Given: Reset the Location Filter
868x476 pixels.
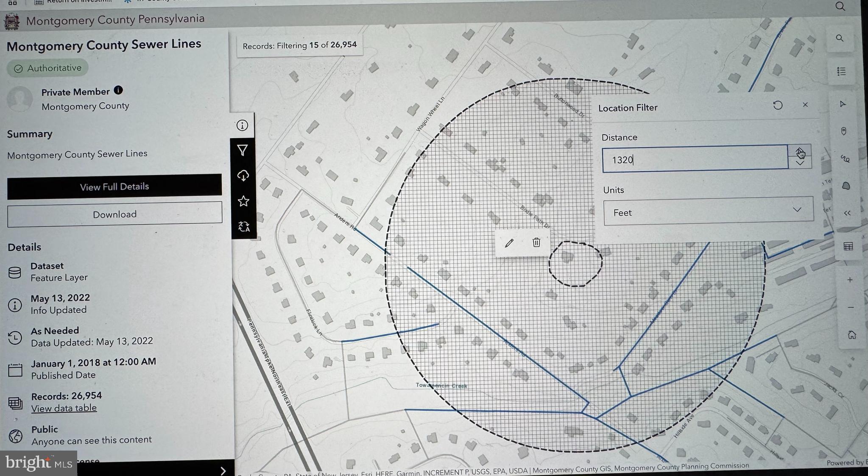Looking at the screenshot, I should pos(778,105).
